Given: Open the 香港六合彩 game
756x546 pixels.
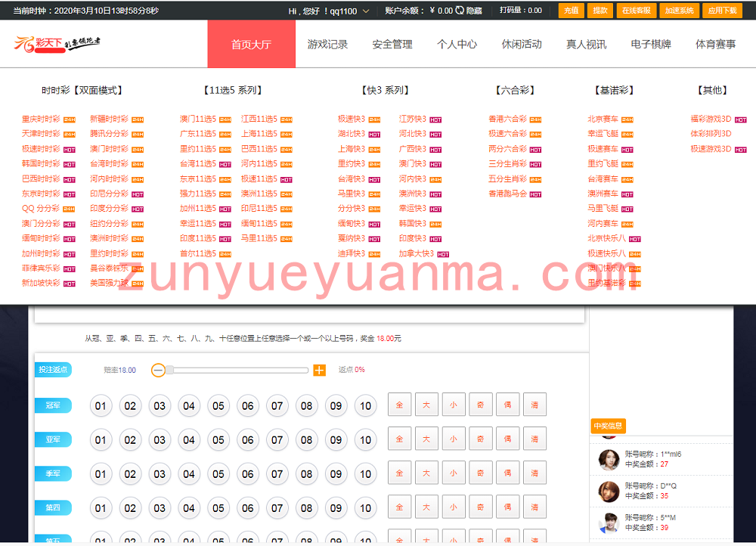Looking at the screenshot, I should (x=508, y=119).
